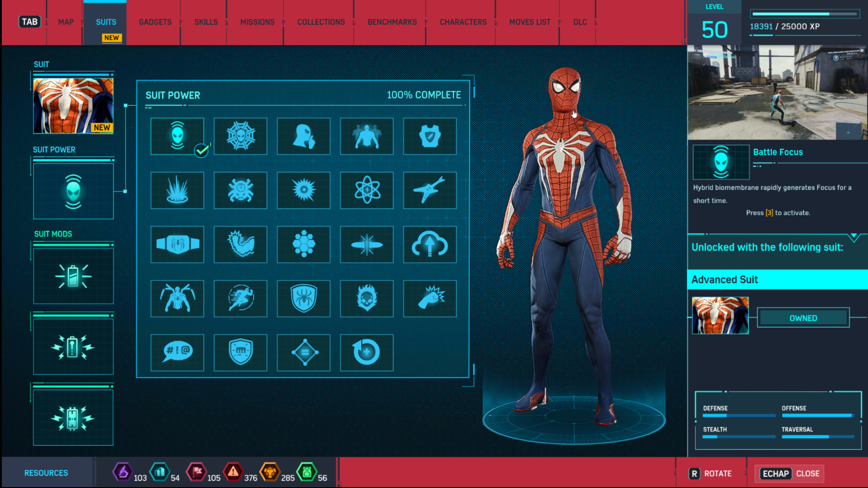The height and width of the screenshot is (488, 868).
Task: Expand the Unlocked with following suit section
Action: click(x=854, y=235)
